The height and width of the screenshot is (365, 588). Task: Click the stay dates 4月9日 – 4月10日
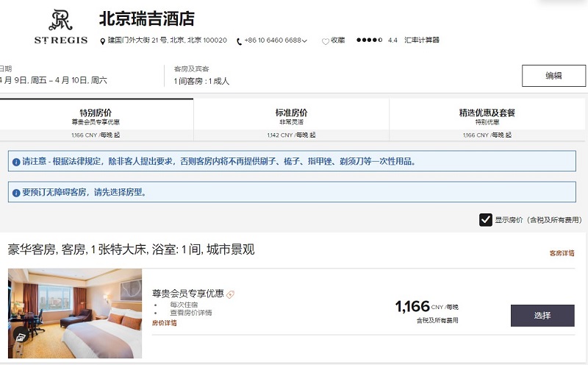coord(53,80)
